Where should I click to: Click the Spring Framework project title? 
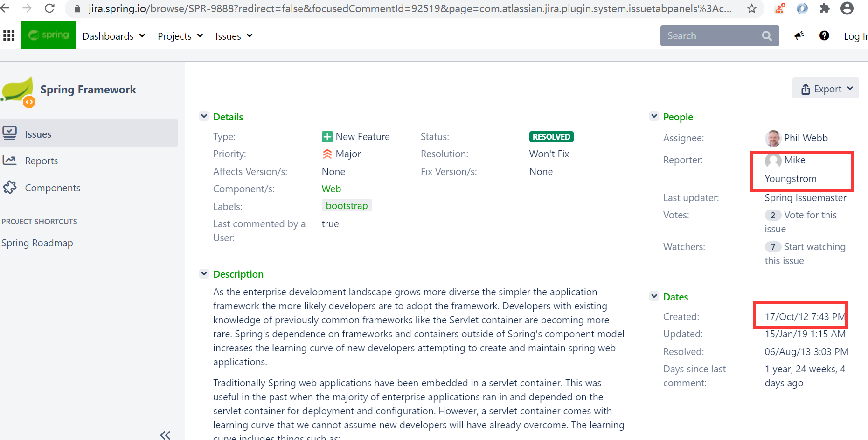(x=88, y=90)
